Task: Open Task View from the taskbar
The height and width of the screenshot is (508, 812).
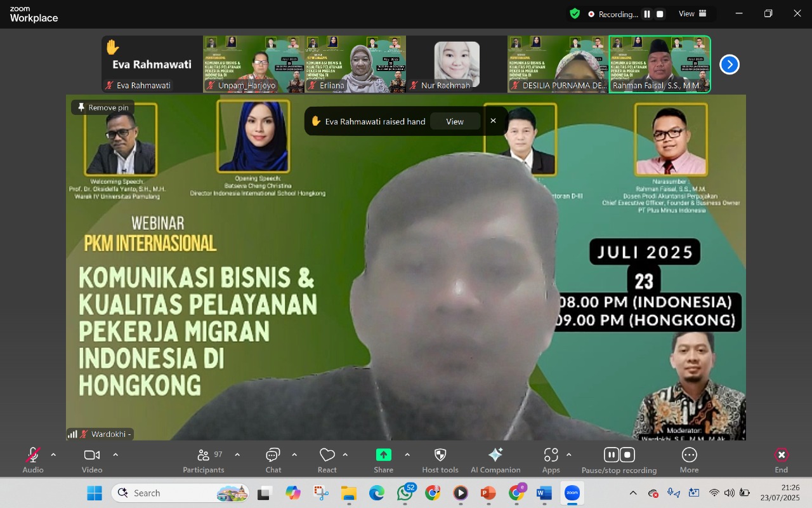Action: [x=265, y=493]
